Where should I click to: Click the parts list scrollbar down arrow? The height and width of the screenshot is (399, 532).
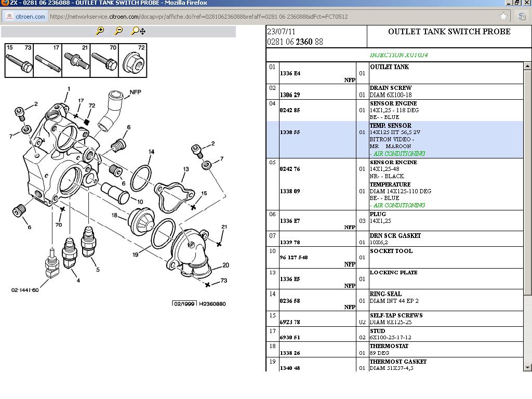527,367
